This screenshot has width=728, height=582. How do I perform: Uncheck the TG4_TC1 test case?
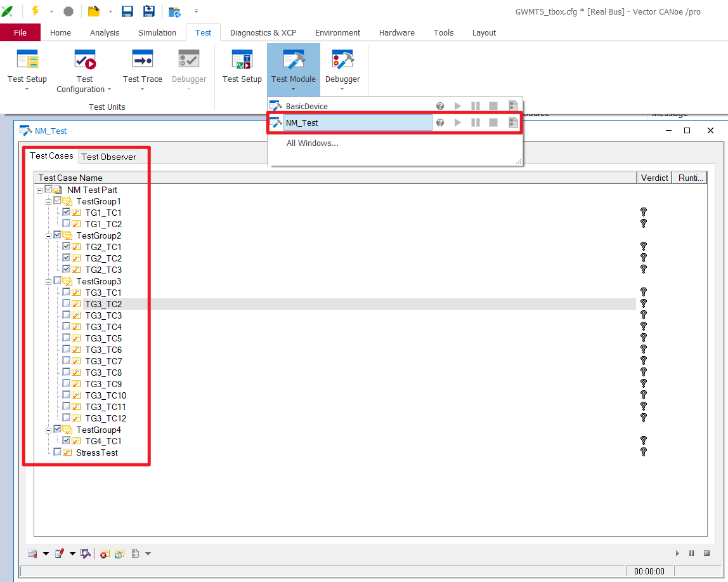(x=67, y=440)
